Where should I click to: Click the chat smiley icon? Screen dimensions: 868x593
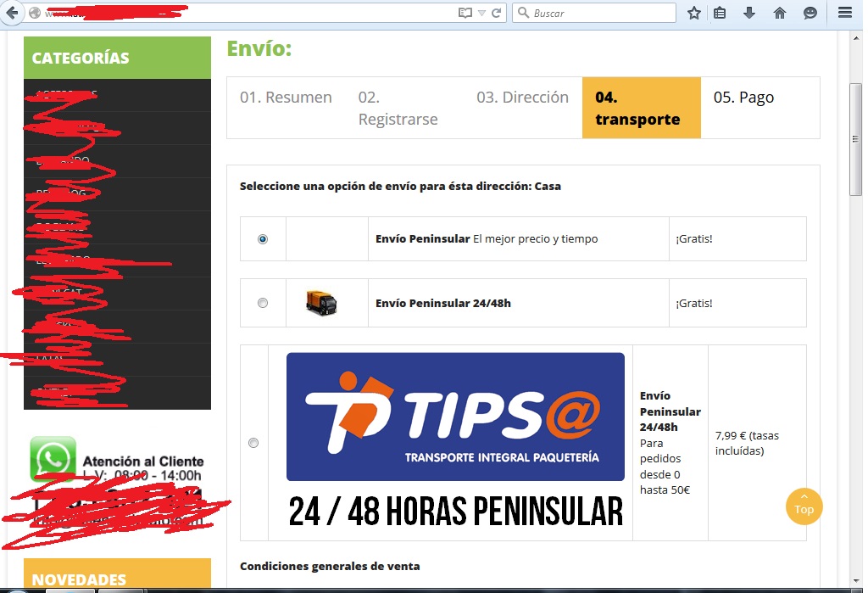810,13
